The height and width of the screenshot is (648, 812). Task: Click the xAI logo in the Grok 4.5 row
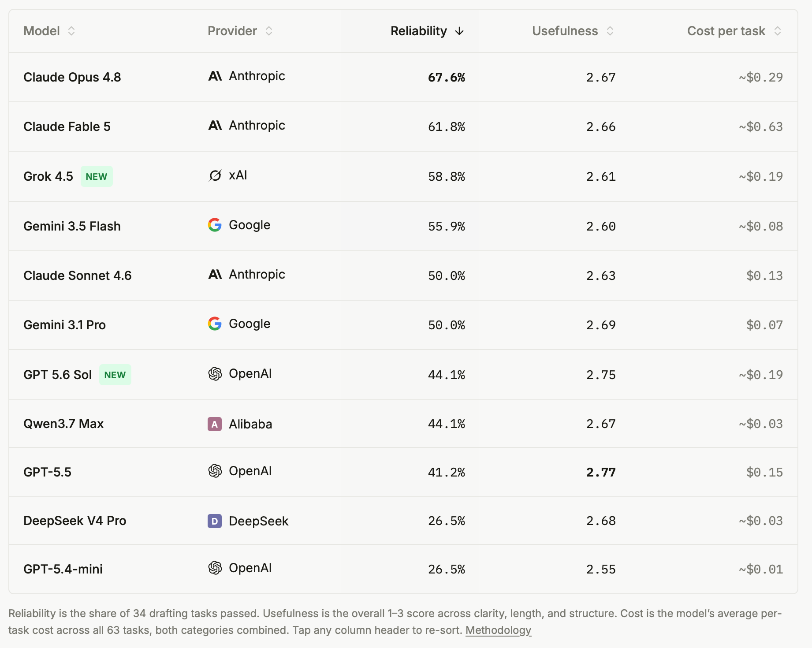pyautogui.click(x=215, y=175)
